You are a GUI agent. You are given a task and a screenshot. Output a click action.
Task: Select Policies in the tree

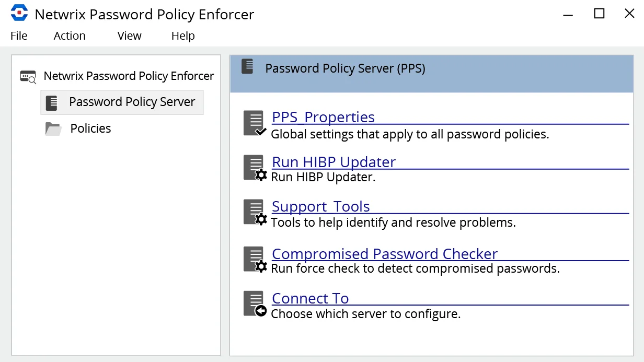pos(90,129)
